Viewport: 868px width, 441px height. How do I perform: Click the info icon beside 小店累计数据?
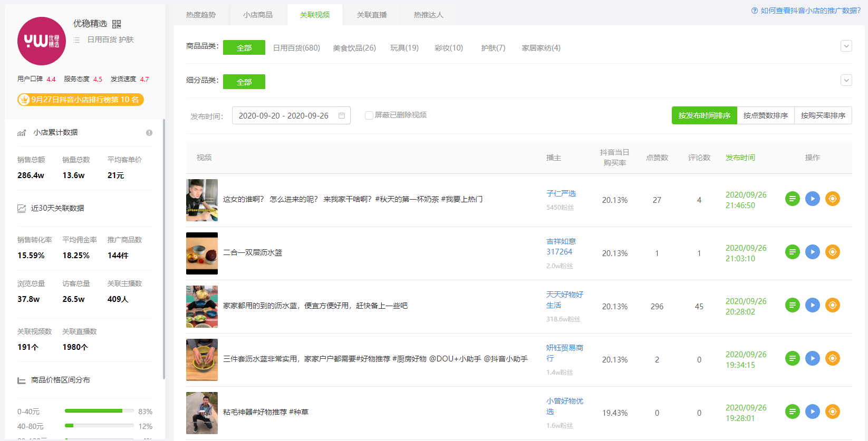pyautogui.click(x=149, y=133)
